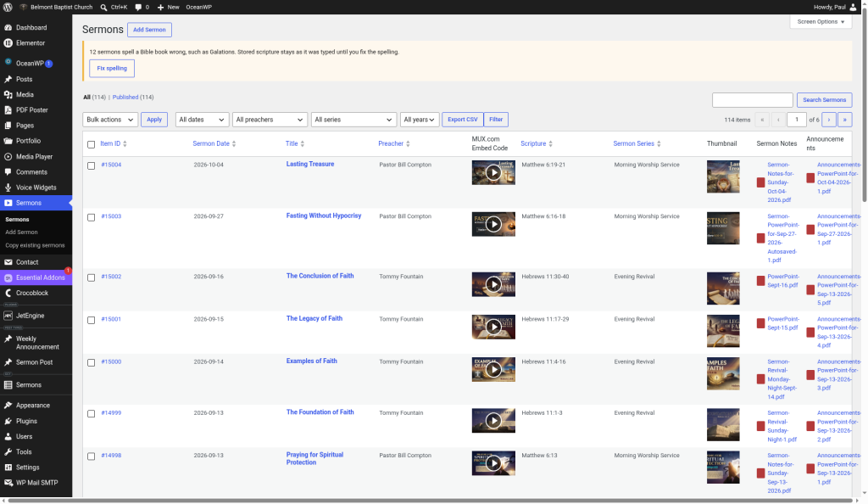Sort by Scripture column header

pos(537,143)
